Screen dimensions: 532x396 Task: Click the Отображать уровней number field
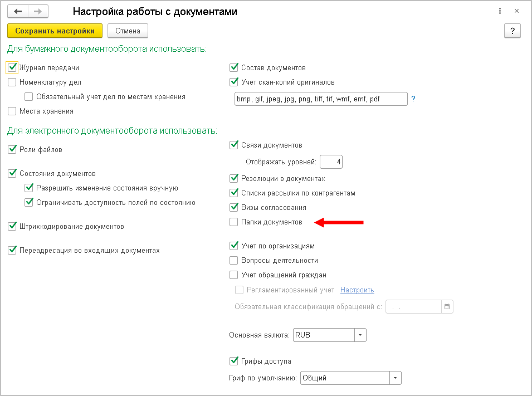tap(331, 162)
